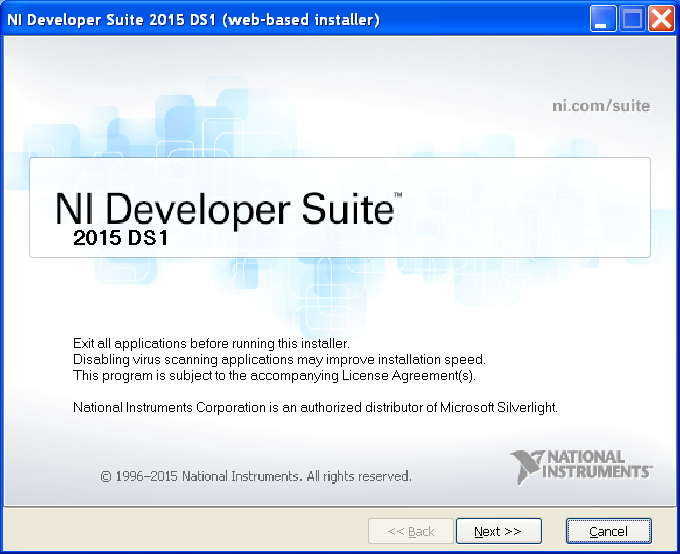Maximize the installer window
Screen dimensions: 680x554
632,19
